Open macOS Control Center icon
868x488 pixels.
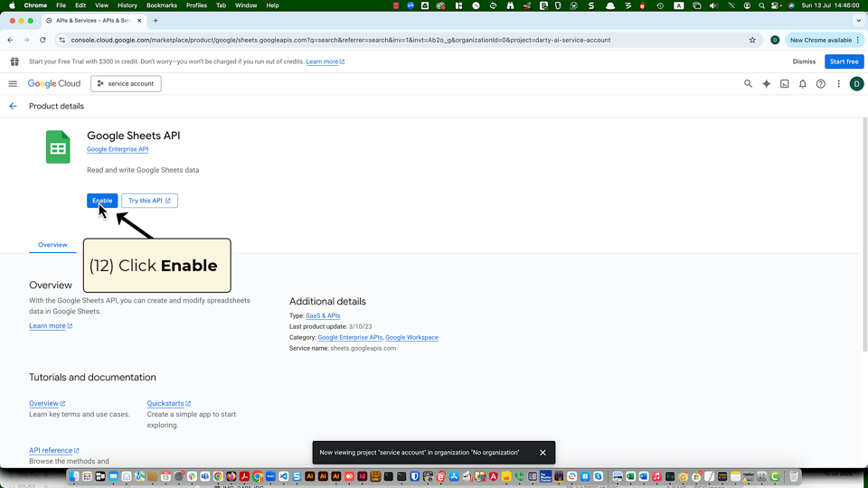point(776,5)
